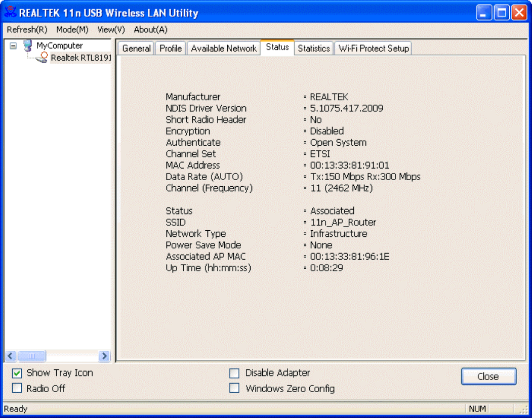532x418 pixels.
Task: Click the Associated AP MAC value 00:13:33:81:96:1E
Action: pyautogui.click(x=349, y=257)
